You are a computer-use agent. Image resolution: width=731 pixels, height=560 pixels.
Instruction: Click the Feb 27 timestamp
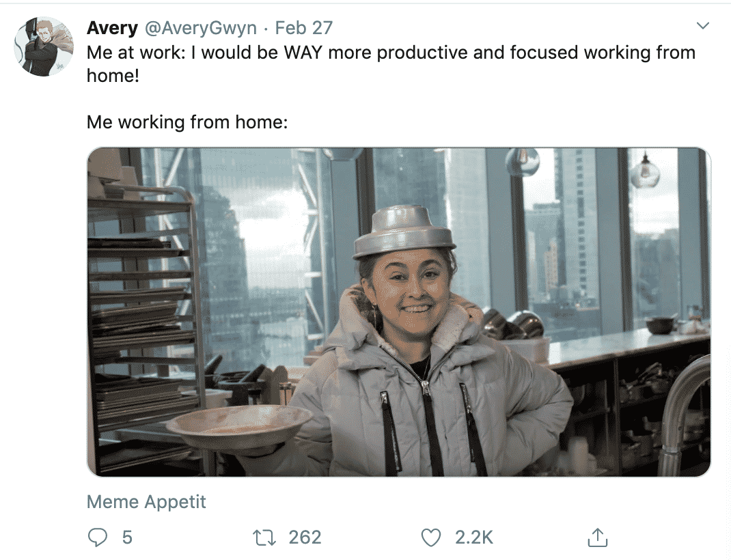[x=303, y=28]
